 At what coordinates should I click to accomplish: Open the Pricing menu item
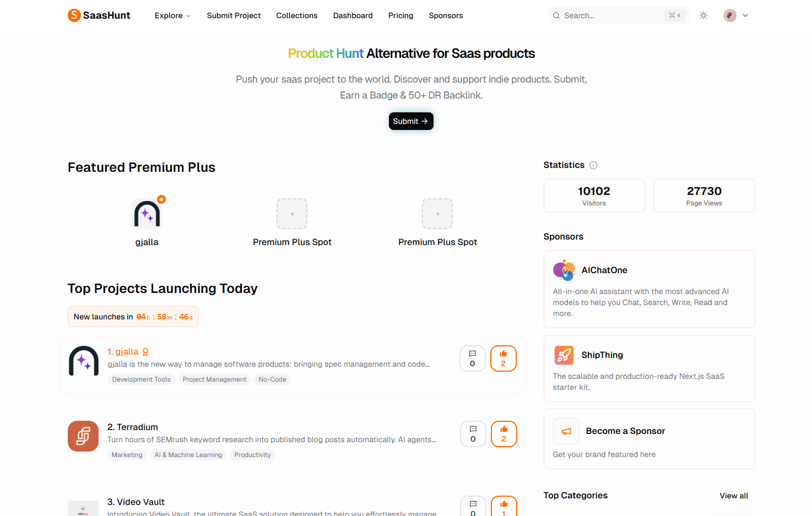point(400,15)
